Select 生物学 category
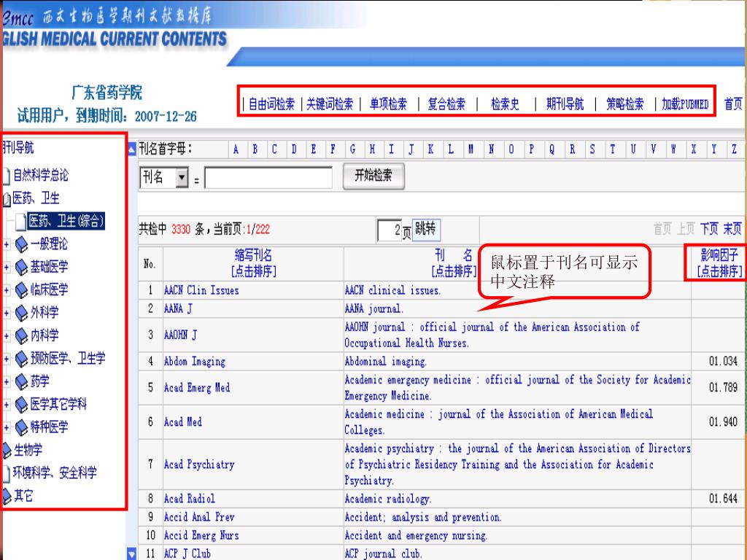This screenshot has height=560, width=747. [x=28, y=450]
